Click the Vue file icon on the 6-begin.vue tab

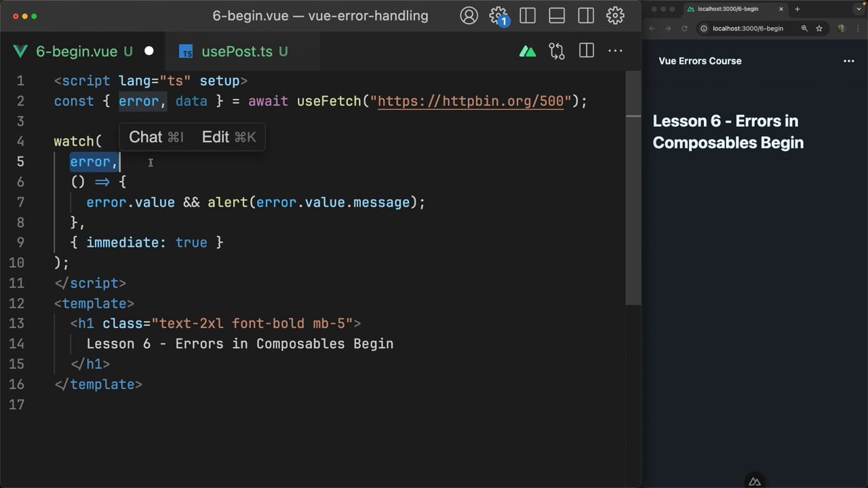point(20,52)
